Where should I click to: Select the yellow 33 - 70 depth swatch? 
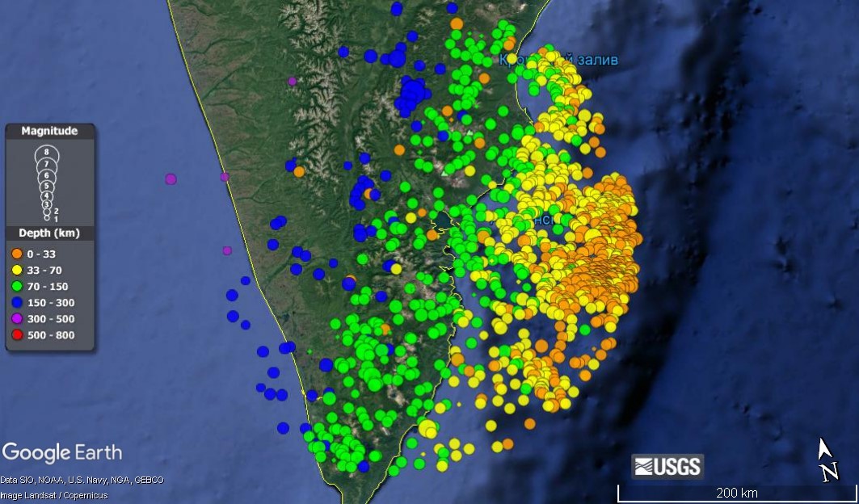(17, 270)
